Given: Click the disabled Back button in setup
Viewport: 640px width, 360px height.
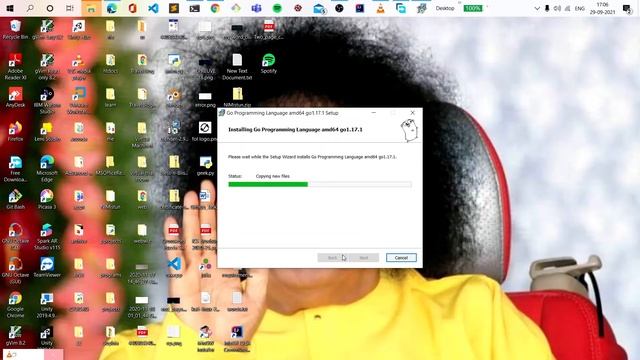Looking at the screenshot, I should click(x=333, y=258).
